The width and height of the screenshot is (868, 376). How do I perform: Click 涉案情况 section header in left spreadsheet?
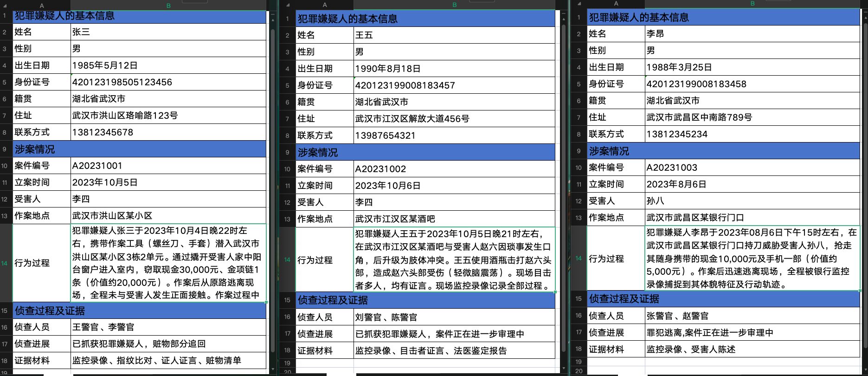[139, 149]
